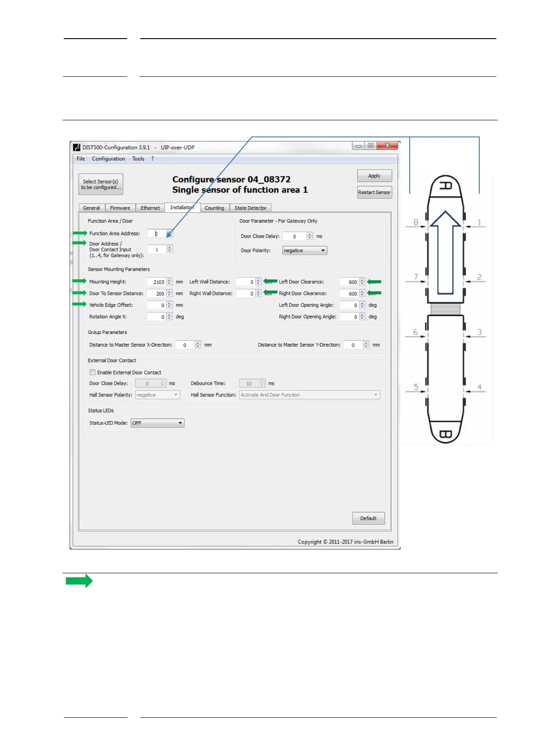Adjust the Left Door Opening Angle spinner
The height and width of the screenshot is (756, 535).
click(x=362, y=305)
